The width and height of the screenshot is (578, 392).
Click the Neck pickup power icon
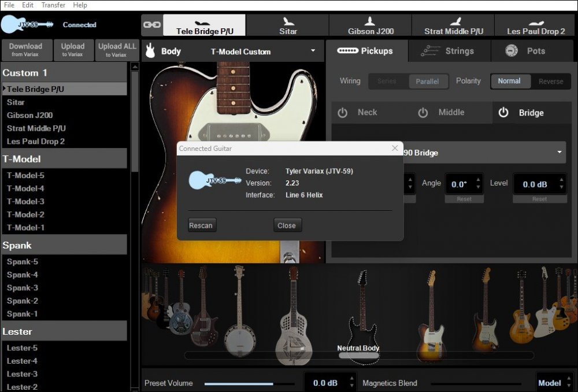(342, 113)
